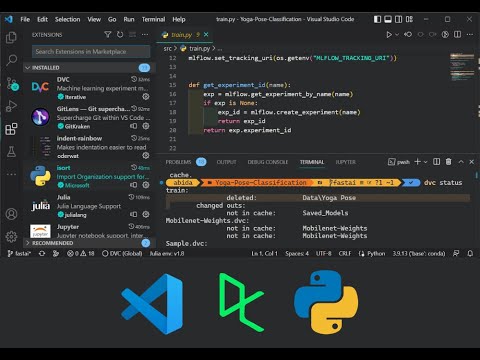This screenshot has width=480, height=360.
Task: Open the new terminal launch profile dropdown
Action: pyautogui.click(x=425, y=162)
